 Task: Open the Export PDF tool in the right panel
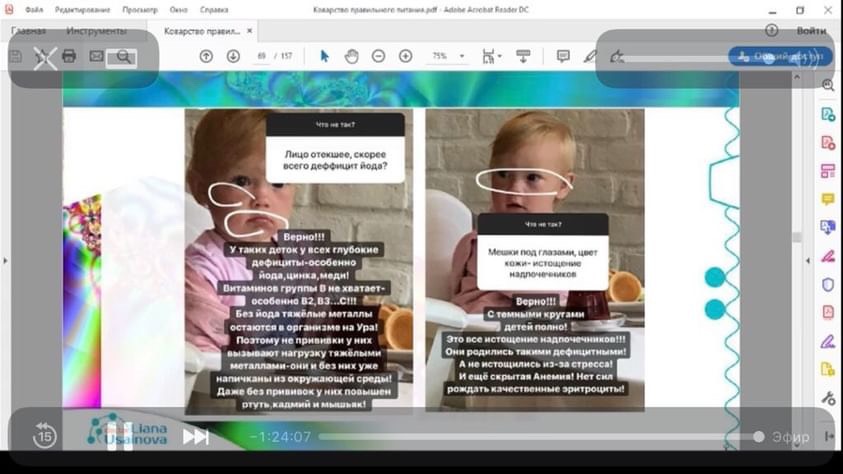(x=828, y=114)
